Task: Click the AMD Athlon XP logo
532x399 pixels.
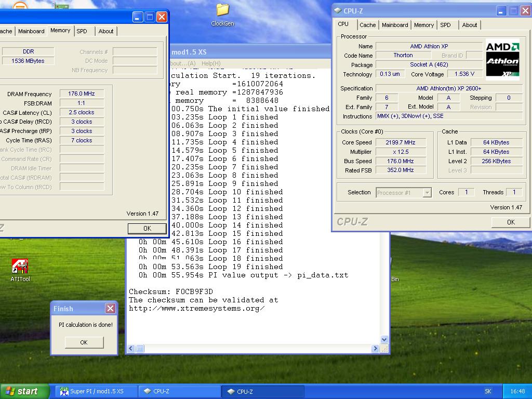Action: coord(502,59)
